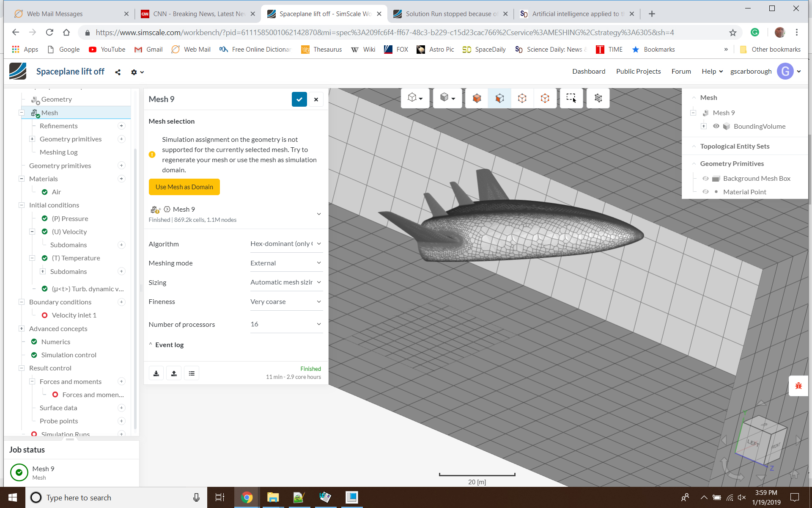Open the box selection tool
The image size is (812, 508).
571,98
